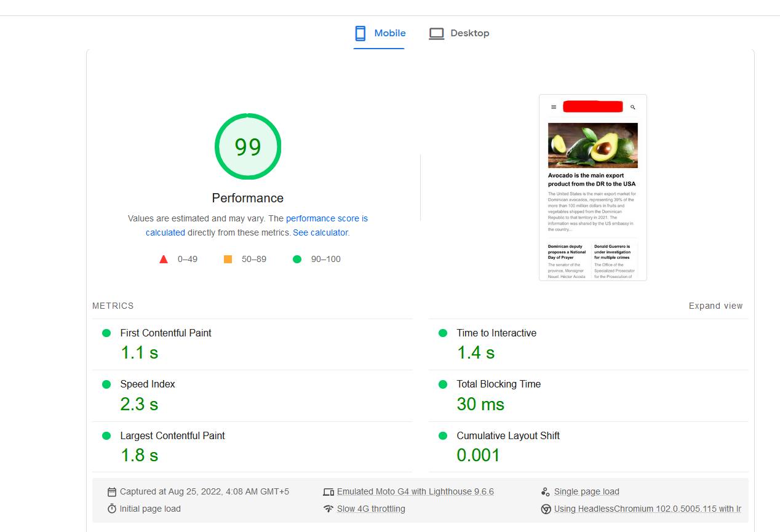
Task: Switch to the Desktop tab
Action: click(x=470, y=33)
